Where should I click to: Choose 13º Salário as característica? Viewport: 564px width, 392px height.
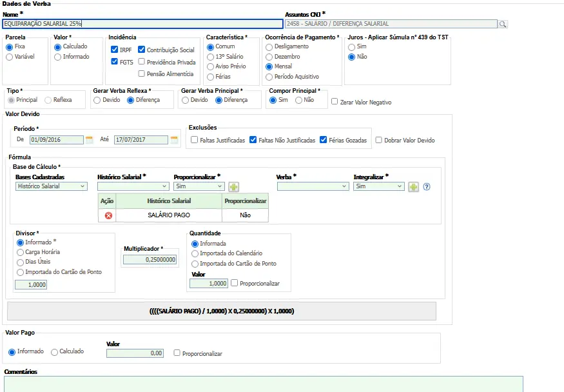tap(210, 57)
